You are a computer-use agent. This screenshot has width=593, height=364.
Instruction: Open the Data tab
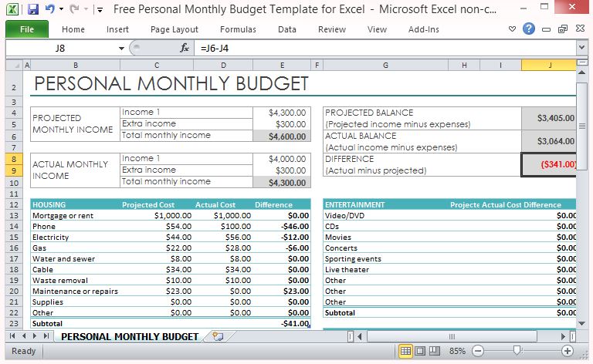point(287,29)
